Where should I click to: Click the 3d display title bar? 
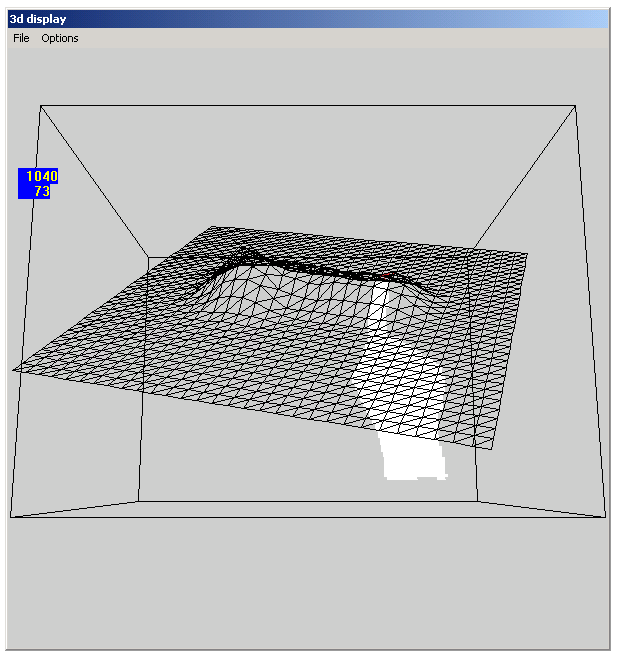[308, 19]
